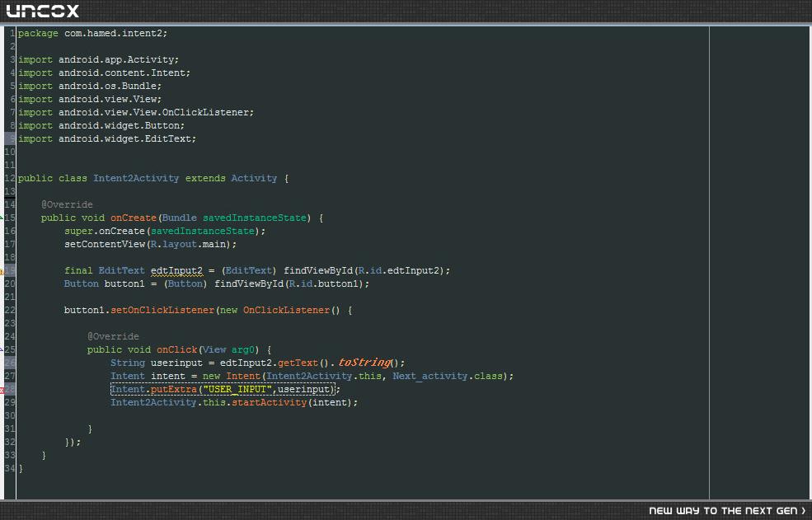Click 'onCreate' method name on line 15
Image resolution: width=812 pixels, height=520 pixels.
133,218
